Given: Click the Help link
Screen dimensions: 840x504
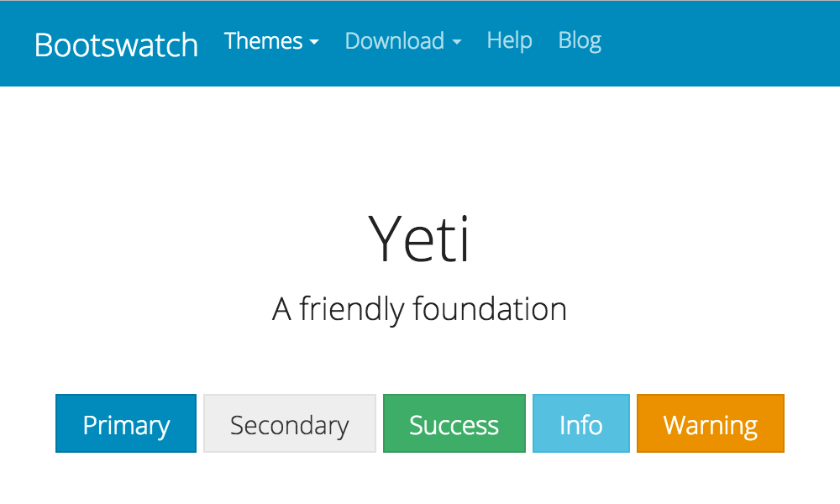Looking at the screenshot, I should (509, 40).
